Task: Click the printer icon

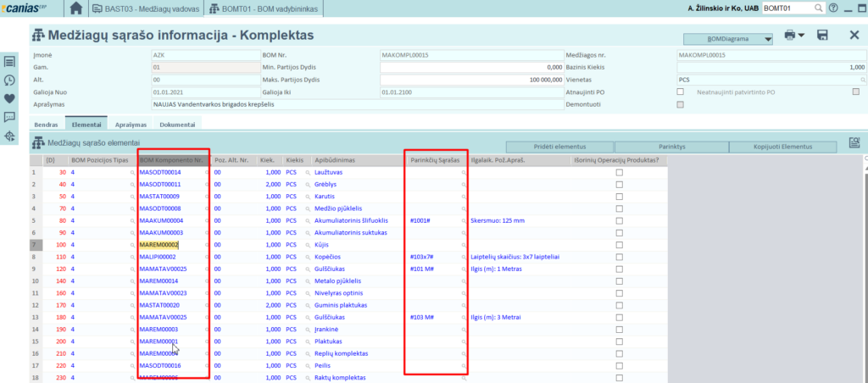Action: coord(790,36)
